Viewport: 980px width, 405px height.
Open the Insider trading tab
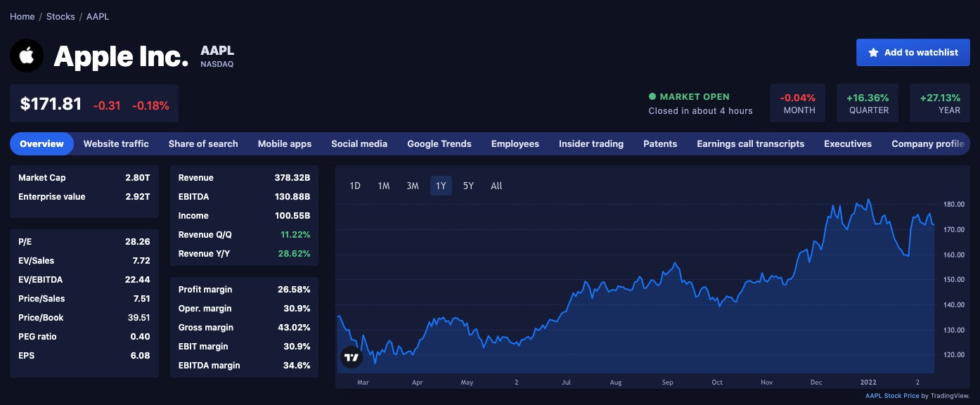pyautogui.click(x=591, y=143)
